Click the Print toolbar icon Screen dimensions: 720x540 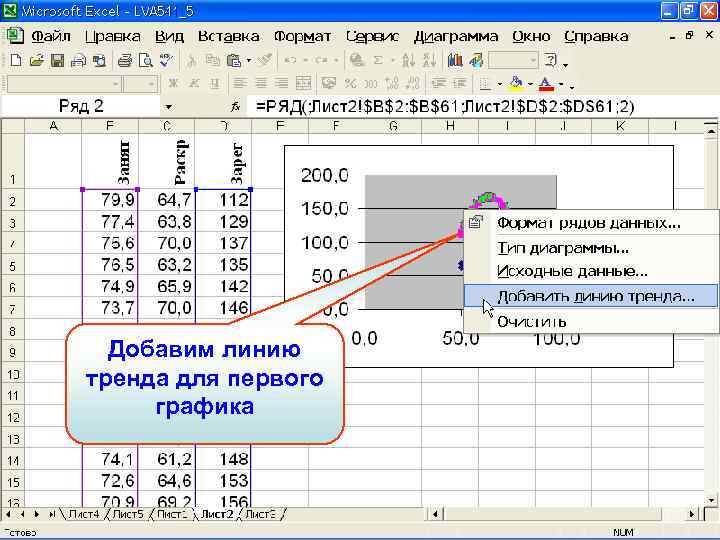click(125, 60)
